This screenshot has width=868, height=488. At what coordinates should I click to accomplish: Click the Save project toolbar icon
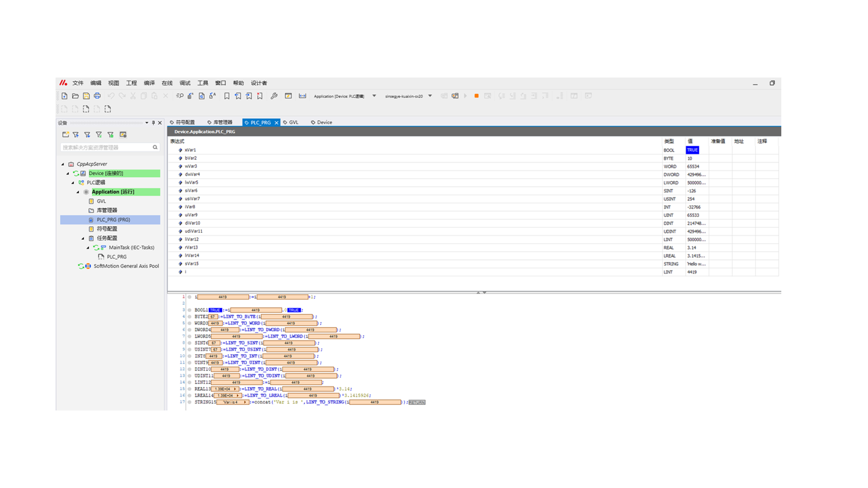86,96
